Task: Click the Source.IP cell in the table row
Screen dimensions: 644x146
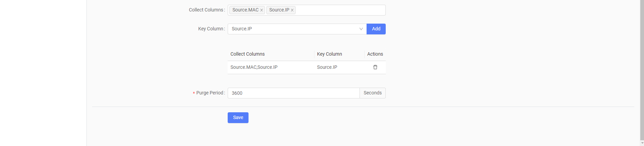Action: 327,67
